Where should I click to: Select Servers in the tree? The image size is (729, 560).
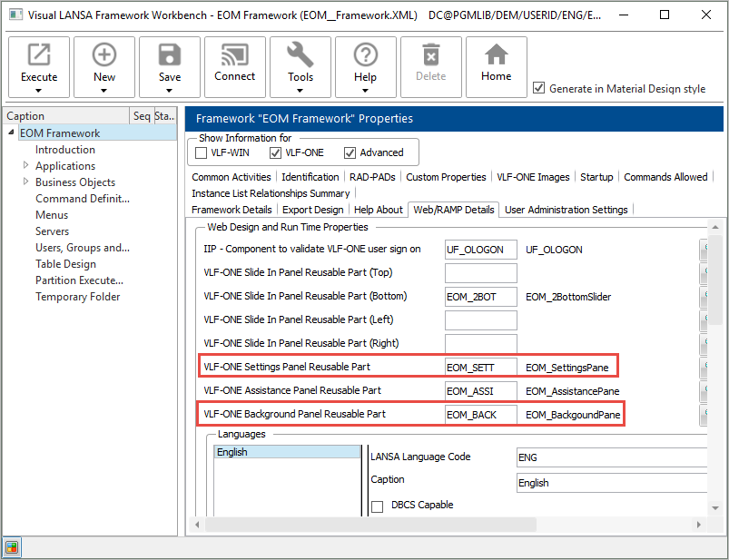[x=54, y=231]
